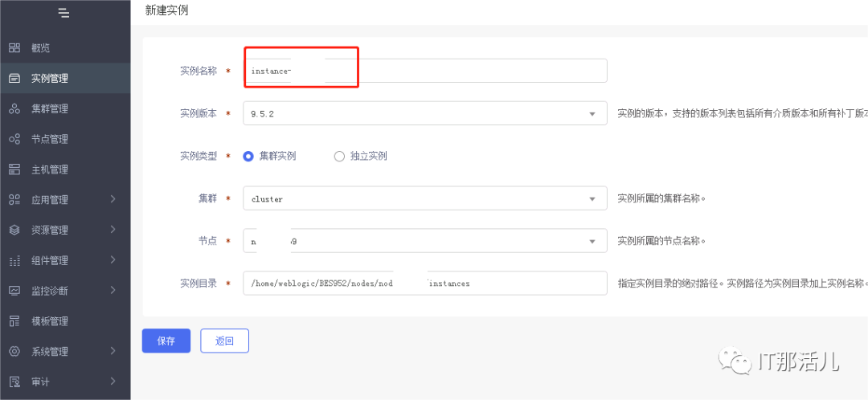This screenshot has height=400, width=868.
Task: Open the 节点 node dropdown
Action: click(x=424, y=240)
